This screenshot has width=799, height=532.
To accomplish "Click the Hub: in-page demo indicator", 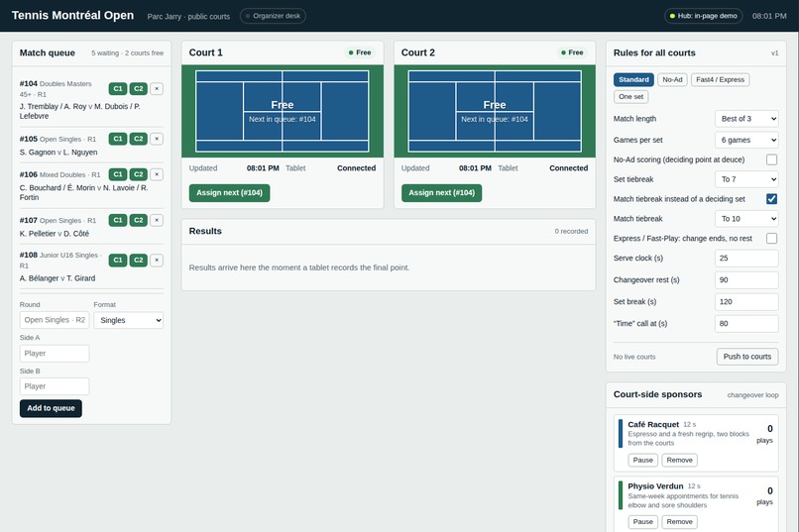I will pyautogui.click(x=703, y=16).
